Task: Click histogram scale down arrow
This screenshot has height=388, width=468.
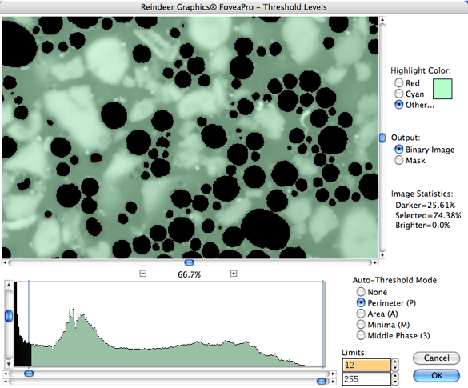Action: (9, 364)
